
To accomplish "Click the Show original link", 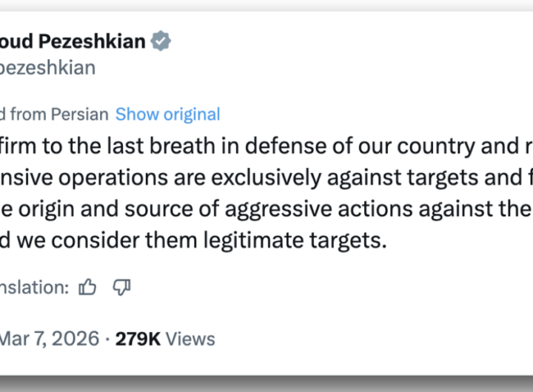I will [167, 114].
